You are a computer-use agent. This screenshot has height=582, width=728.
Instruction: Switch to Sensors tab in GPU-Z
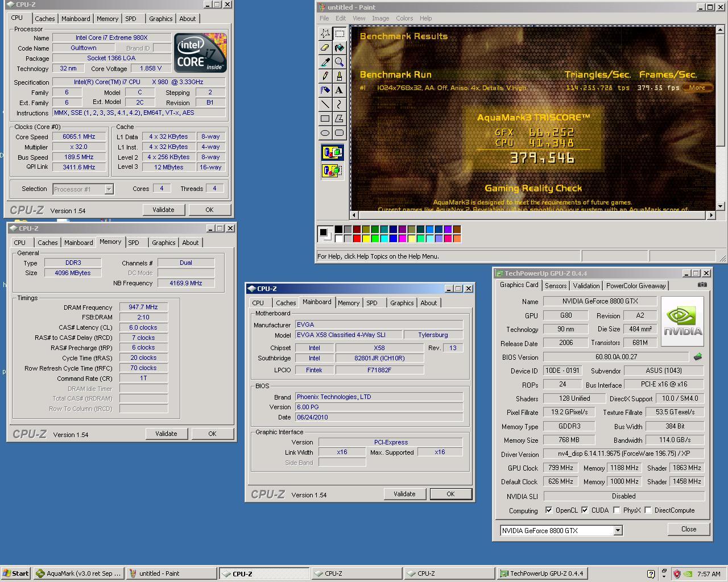point(556,286)
